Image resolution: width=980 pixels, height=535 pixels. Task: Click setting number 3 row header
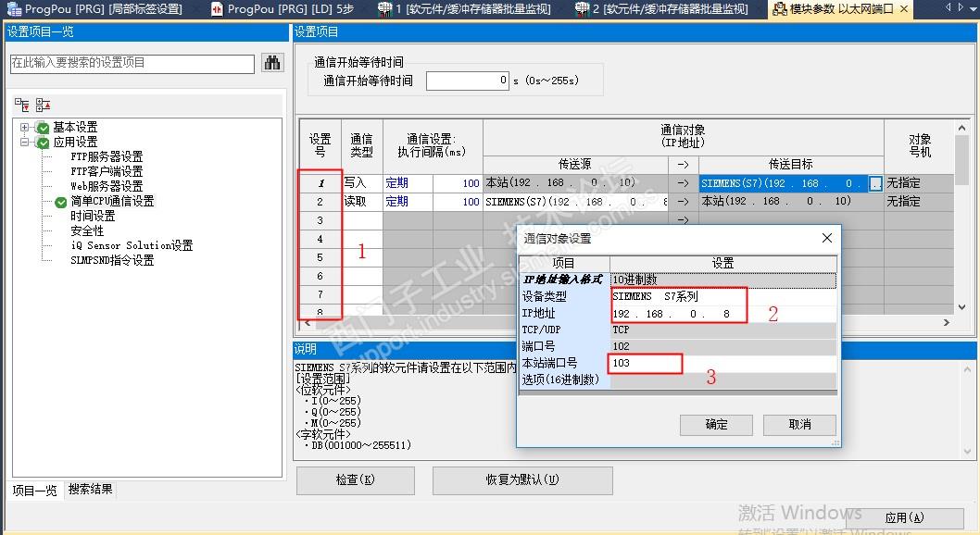(320, 220)
